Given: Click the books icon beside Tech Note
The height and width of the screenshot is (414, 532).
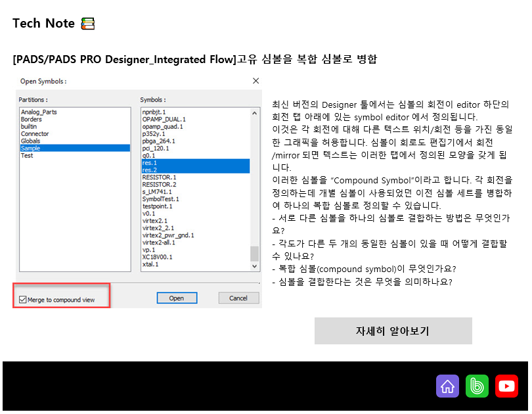Looking at the screenshot, I should [x=87, y=24].
